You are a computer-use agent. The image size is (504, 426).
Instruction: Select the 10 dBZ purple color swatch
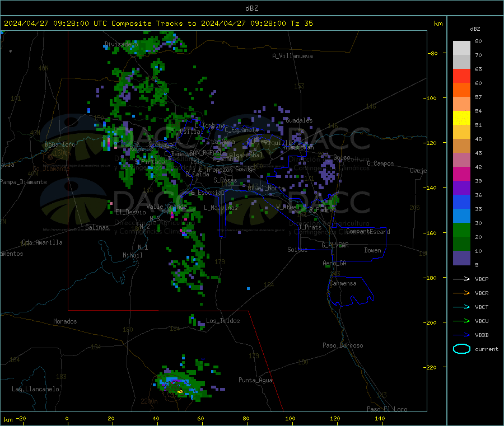(x=461, y=258)
